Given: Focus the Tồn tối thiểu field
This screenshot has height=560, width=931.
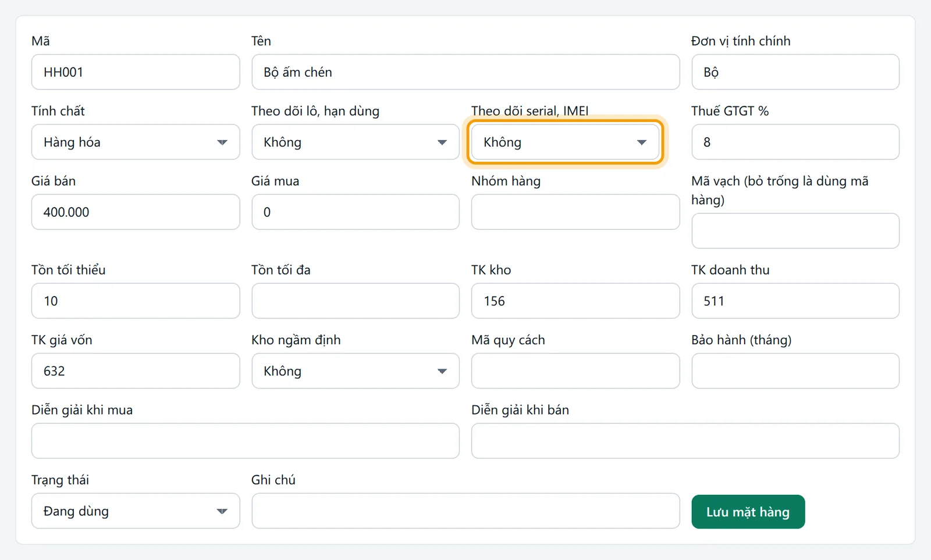Looking at the screenshot, I should 136,301.
